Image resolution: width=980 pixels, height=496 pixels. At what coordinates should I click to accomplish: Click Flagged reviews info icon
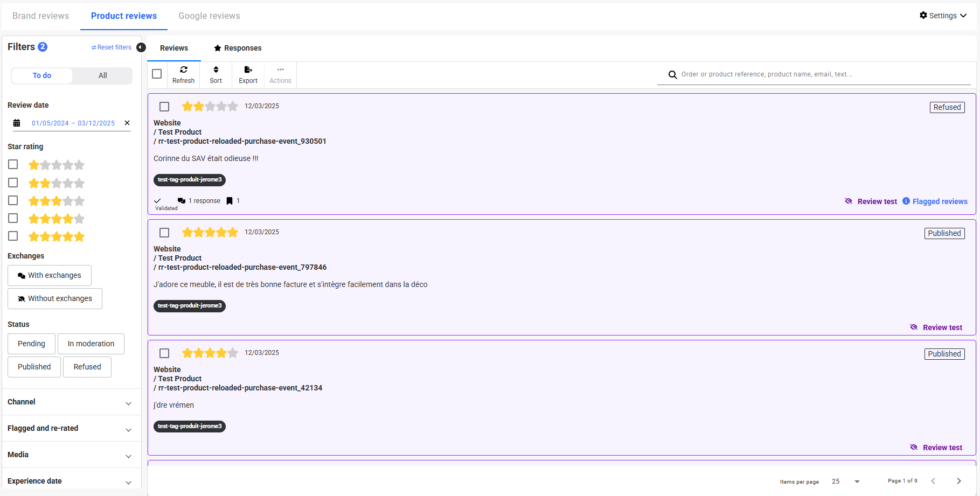tap(906, 201)
